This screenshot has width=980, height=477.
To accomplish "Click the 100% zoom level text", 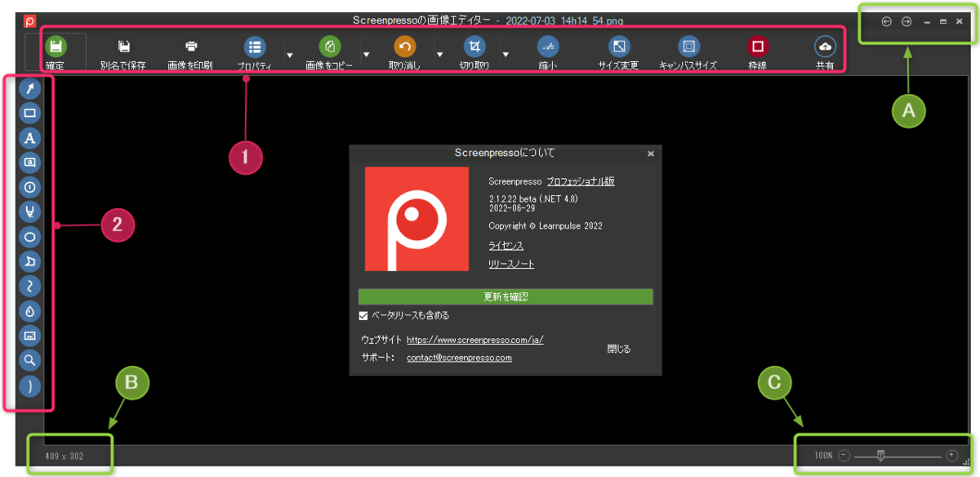I will pyautogui.click(x=823, y=455).
